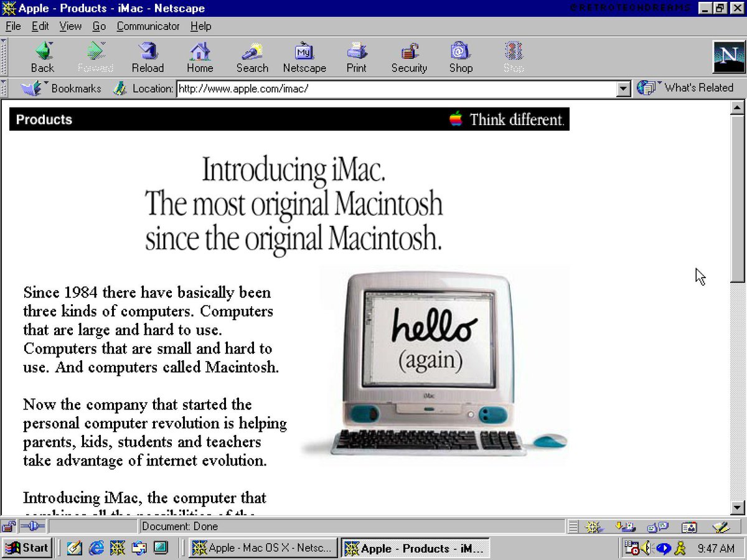Screen dimensions: 747x560
Task: Click the Location URL field
Action: coord(397,89)
